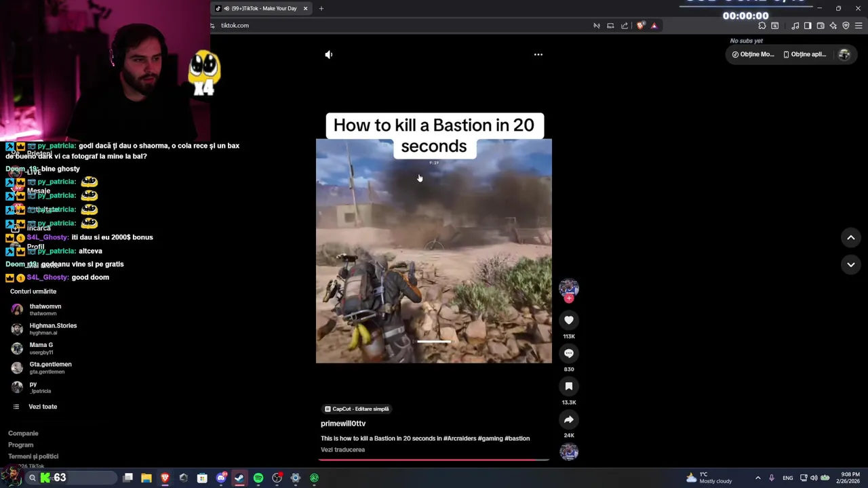Open spinning sound disc below share
This screenshot has width=868, height=488.
click(569, 452)
